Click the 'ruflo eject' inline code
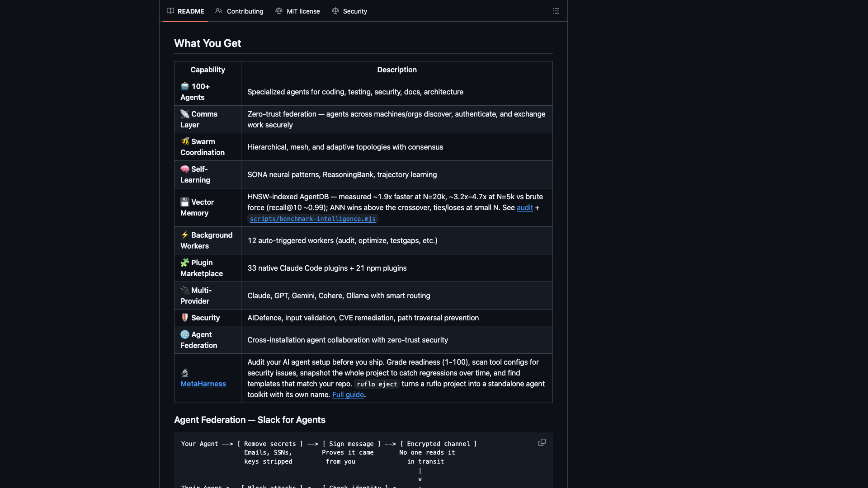 click(x=377, y=384)
